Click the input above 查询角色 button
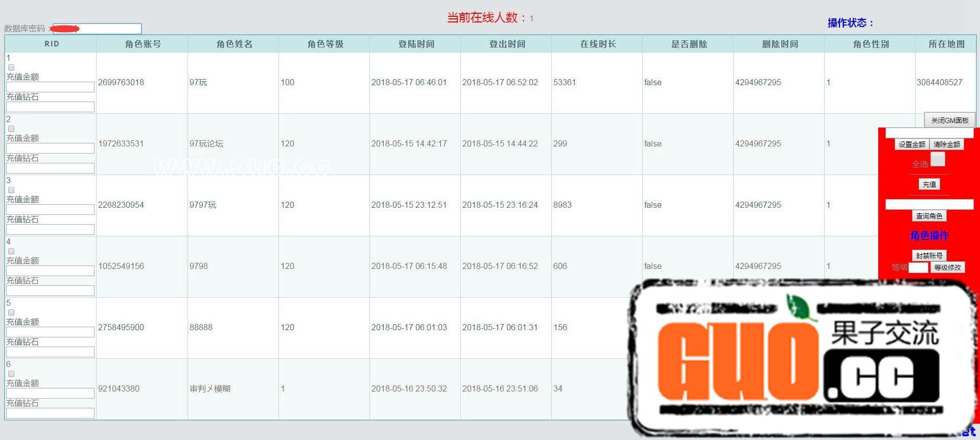This screenshot has width=980, height=440. pos(929,204)
